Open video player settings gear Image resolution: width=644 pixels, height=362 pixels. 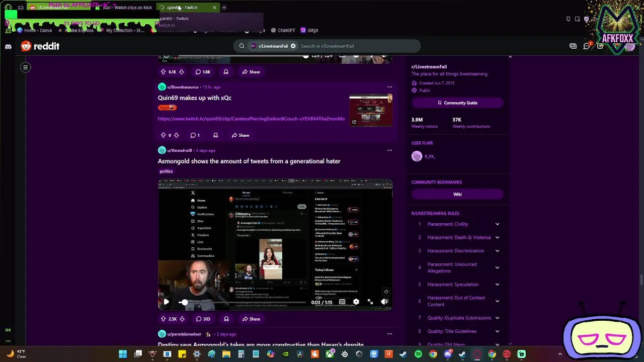pyautogui.click(x=356, y=302)
